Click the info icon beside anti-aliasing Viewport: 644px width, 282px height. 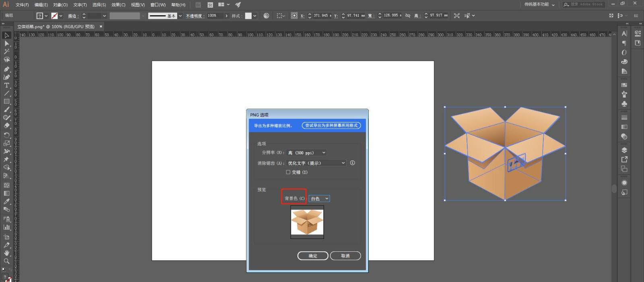pyautogui.click(x=353, y=163)
